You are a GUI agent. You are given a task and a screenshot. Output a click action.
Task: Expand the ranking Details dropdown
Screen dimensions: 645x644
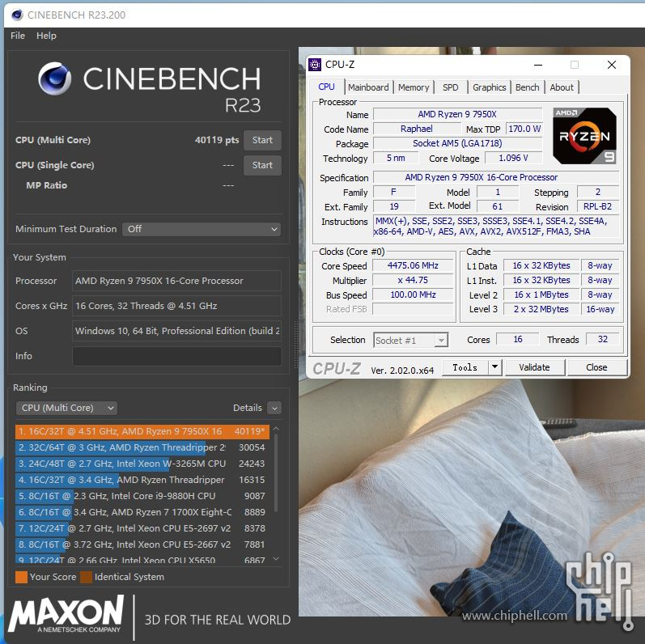[x=274, y=408]
